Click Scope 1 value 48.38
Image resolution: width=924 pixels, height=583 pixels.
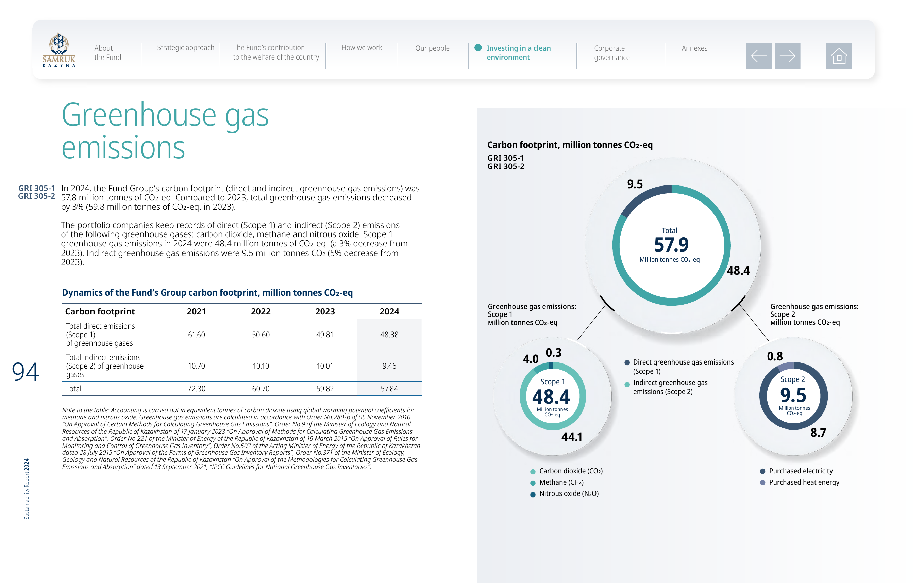tap(389, 335)
